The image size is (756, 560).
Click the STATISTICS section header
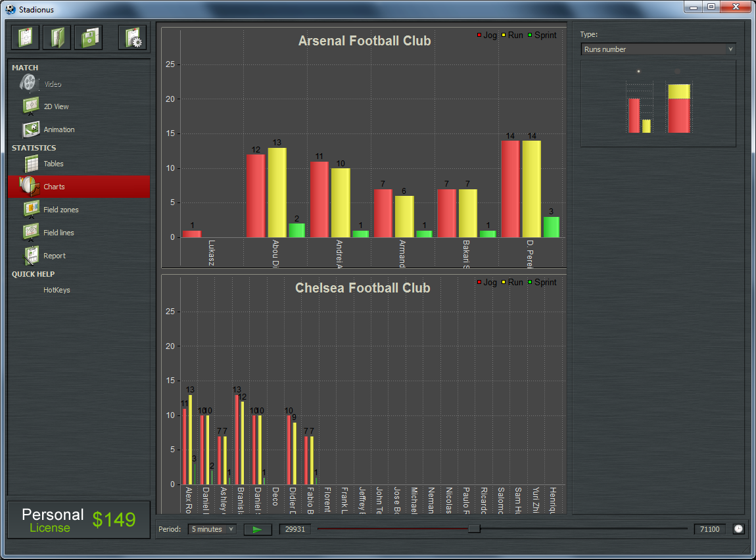pyautogui.click(x=34, y=147)
